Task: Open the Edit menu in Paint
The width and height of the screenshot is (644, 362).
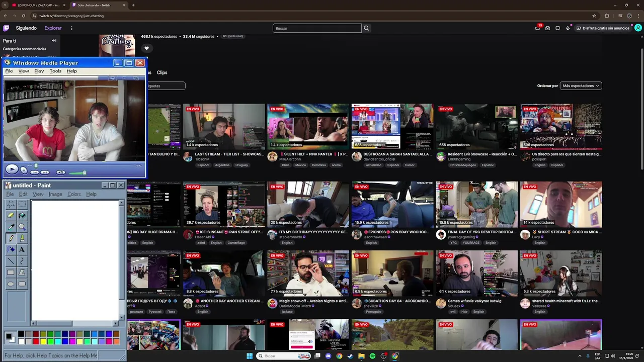Action: pyautogui.click(x=23, y=194)
